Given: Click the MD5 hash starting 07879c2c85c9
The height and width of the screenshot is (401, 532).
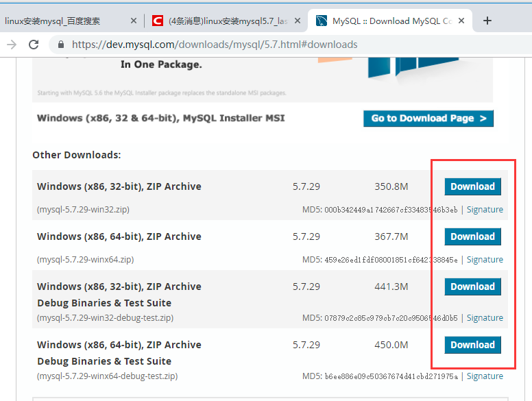Looking at the screenshot, I should pyautogui.click(x=391, y=318).
